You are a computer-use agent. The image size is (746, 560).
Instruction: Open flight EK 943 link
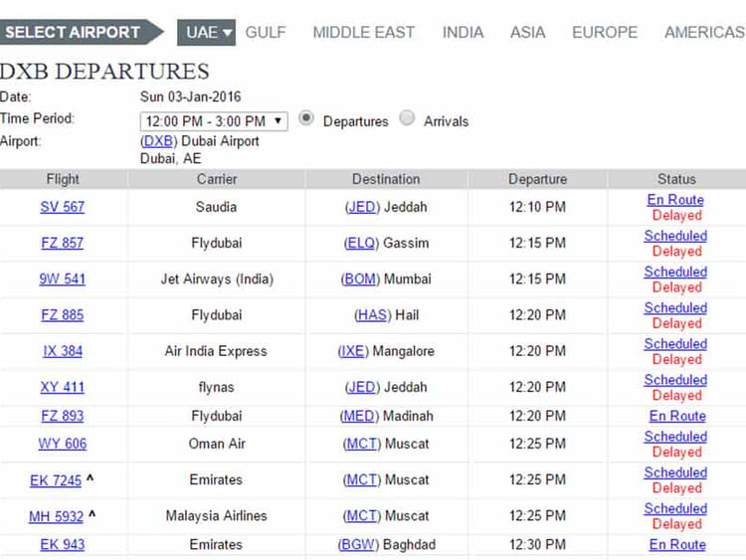tap(63, 545)
